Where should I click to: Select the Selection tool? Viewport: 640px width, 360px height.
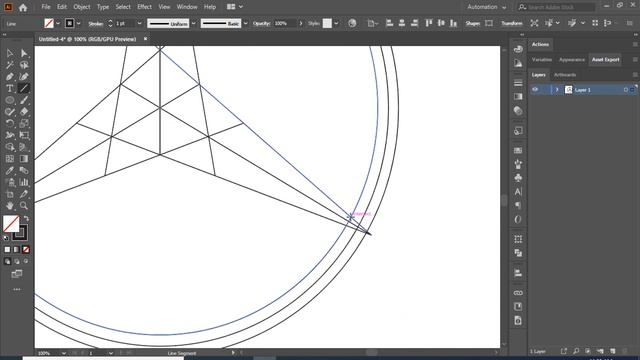pos(10,53)
